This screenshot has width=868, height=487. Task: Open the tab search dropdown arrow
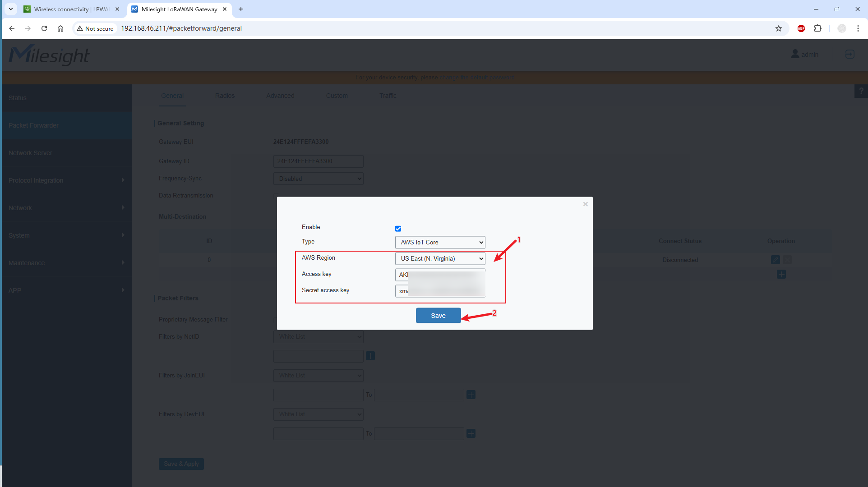click(x=11, y=9)
